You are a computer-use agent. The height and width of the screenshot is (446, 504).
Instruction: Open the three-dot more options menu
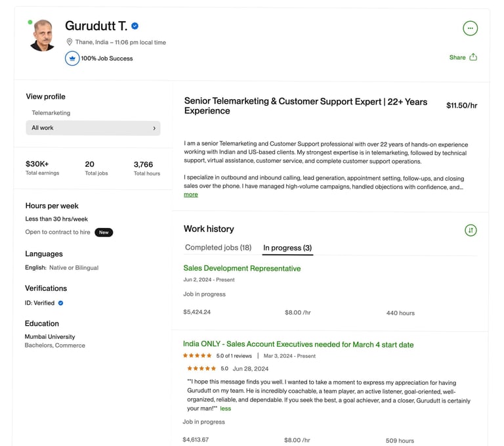tap(470, 28)
